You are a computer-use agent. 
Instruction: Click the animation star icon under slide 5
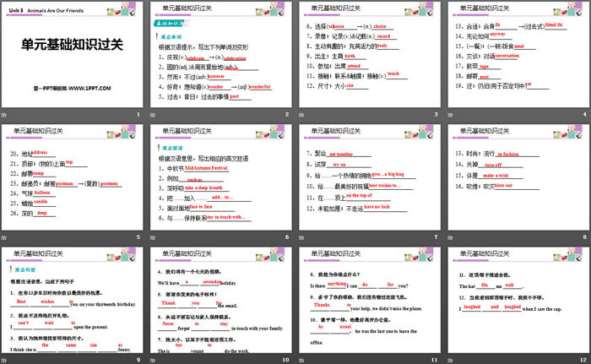pyautogui.click(x=4, y=237)
